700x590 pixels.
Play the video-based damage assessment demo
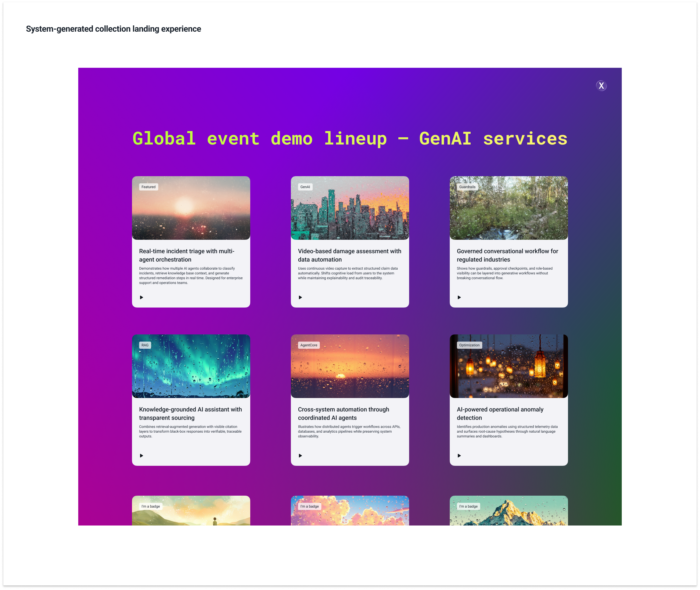click(300, 297)
